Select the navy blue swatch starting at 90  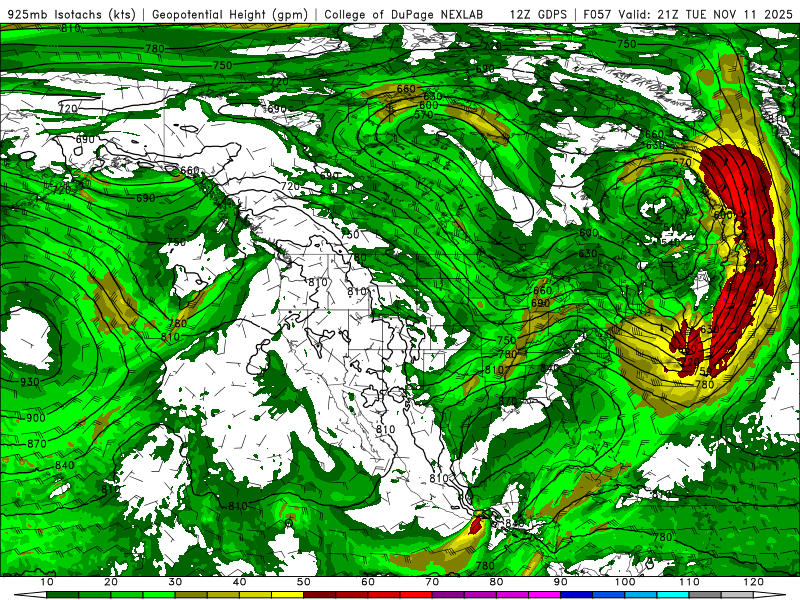pyautogui.click(x=577, y=595)
